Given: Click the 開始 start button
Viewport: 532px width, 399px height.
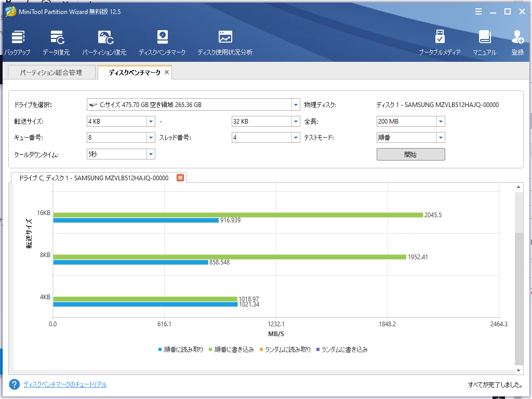Looking at the screenshot, I should click(x=410, y=154).
